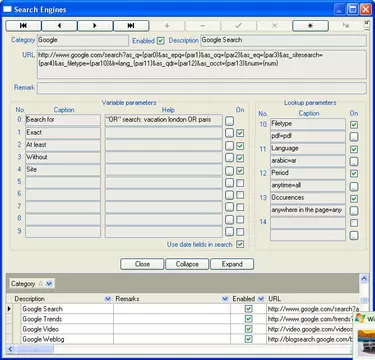Check the box beside anytime=all field

354,186
